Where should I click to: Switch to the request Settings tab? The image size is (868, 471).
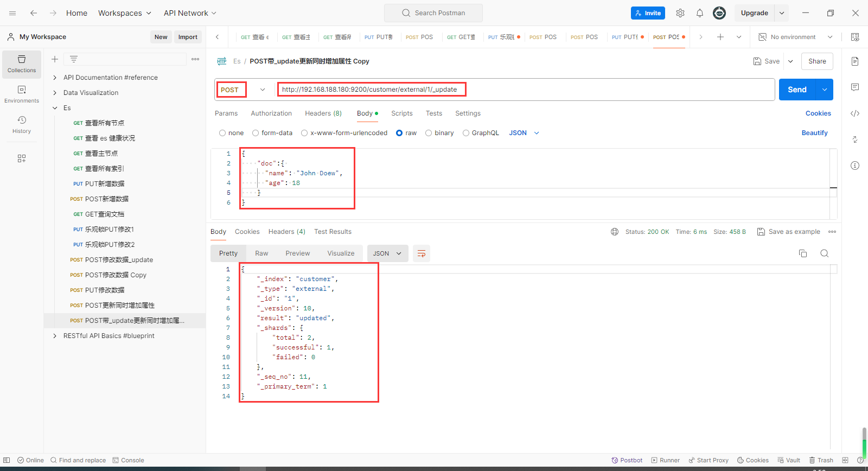[468, 113]
